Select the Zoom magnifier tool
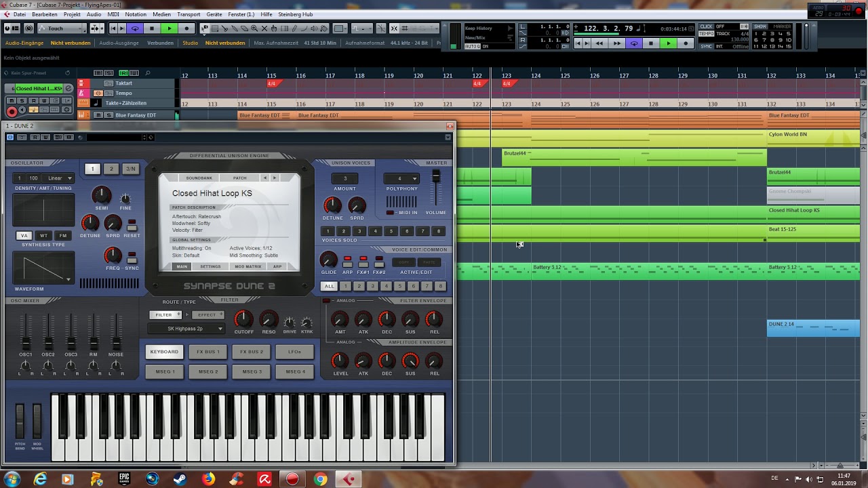This screenshot has height=488, width=868. [254, 28]
